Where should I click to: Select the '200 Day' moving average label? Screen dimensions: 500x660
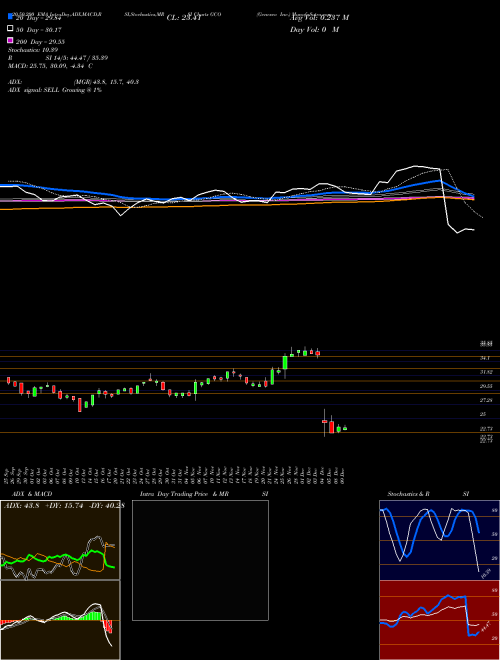(40, 42)
